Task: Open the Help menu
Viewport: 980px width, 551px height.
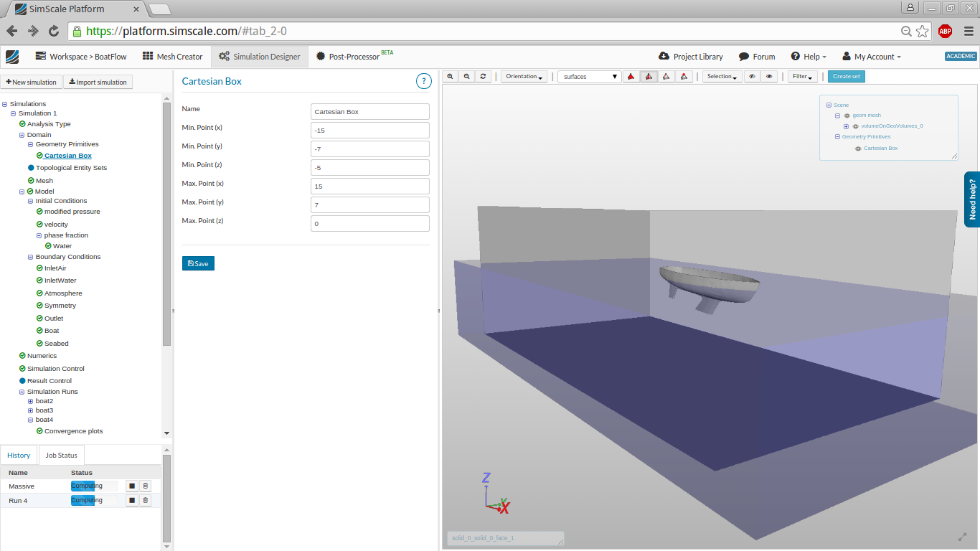Action: click(x=809, y=57)
